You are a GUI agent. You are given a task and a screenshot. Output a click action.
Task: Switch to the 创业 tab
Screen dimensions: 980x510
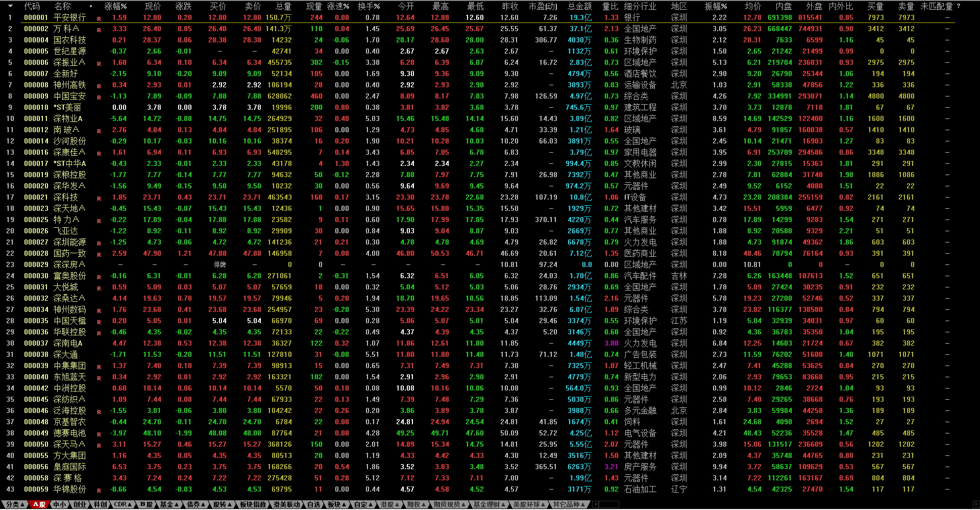[x=80, y=504]
